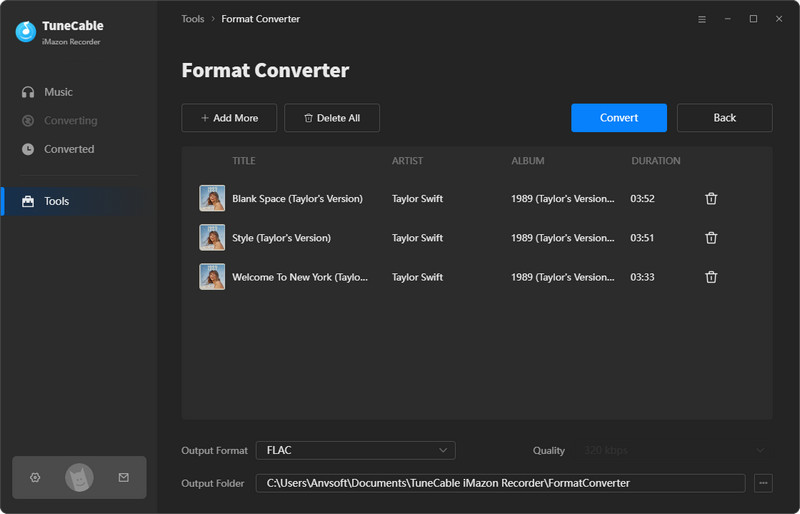Click the TITLE column header
Screen dimensions: 800x514
[244, 161]
